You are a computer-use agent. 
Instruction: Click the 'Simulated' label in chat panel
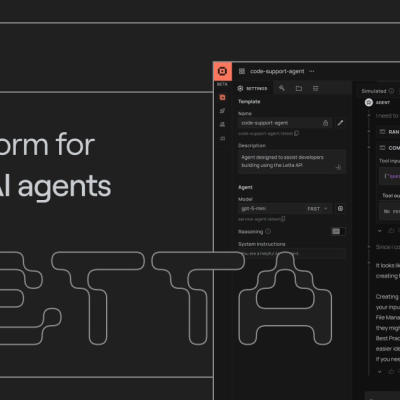click(x=374, y=91)
